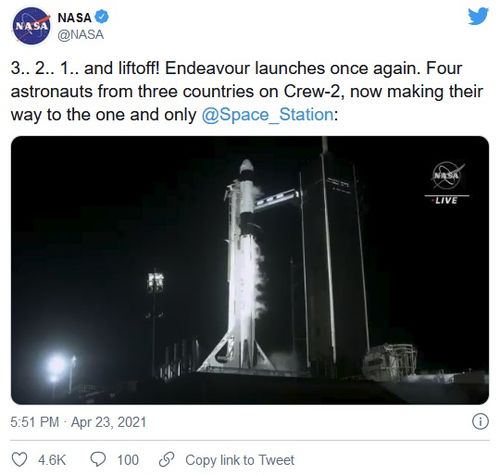The image size is (500, 475).
Task: Open the @NASA handle
Action: click(81, 35)
